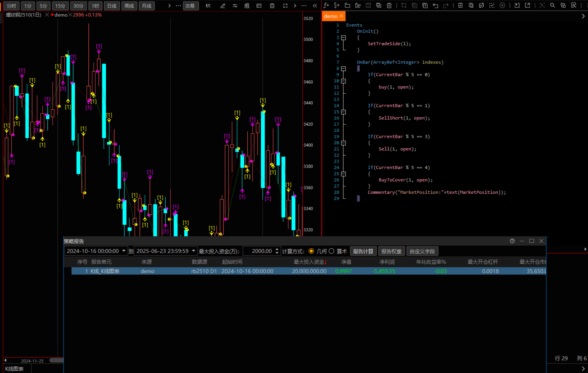The height and width of the screenshot is (373, 588).
Task: Click the export arrow-out icon
Action: 527,5
